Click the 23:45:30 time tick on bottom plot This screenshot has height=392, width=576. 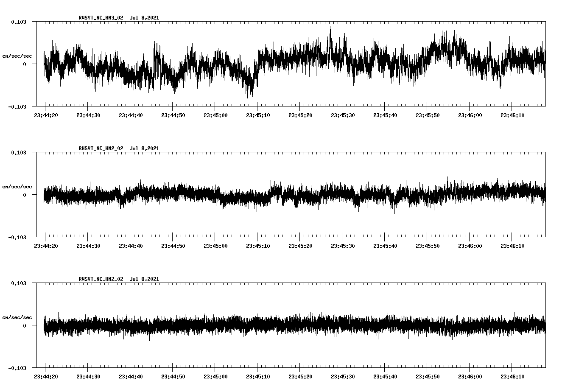point(343,376)
